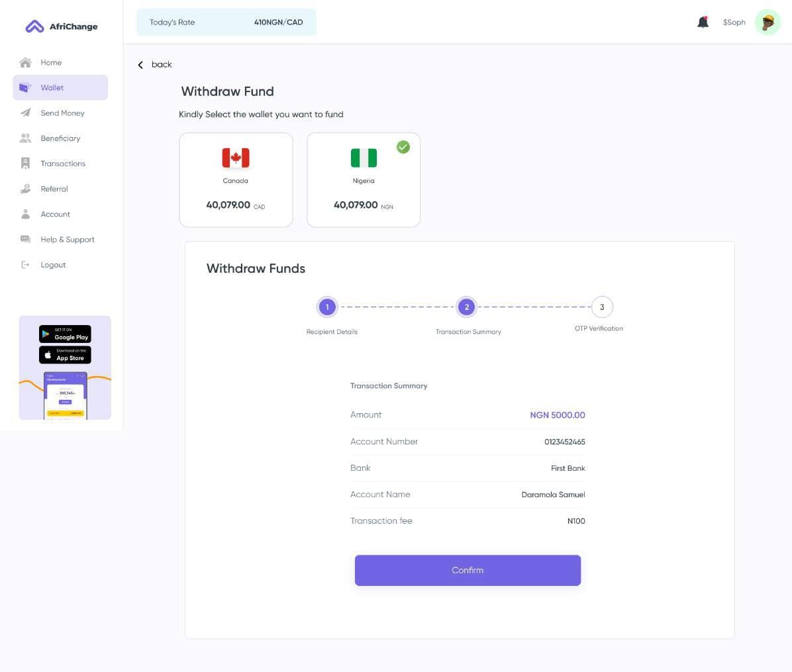Click the $Soph username
This screenshot has height=672, width=792.
(734, 23)
